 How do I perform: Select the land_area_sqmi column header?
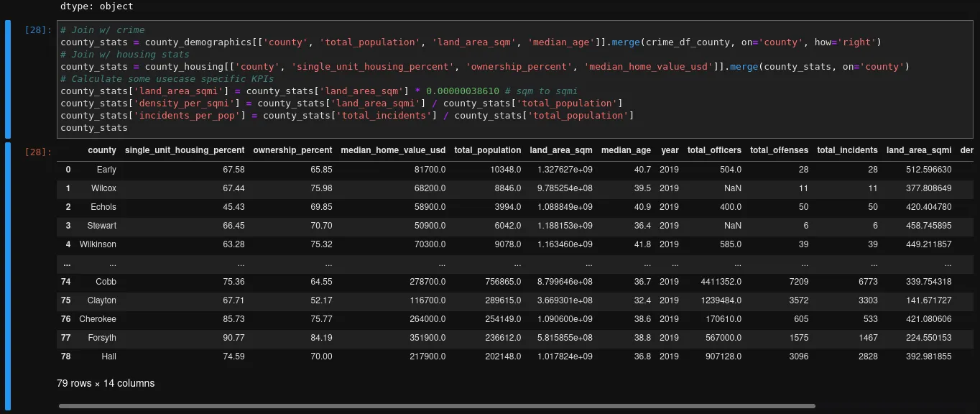[919, 150]
